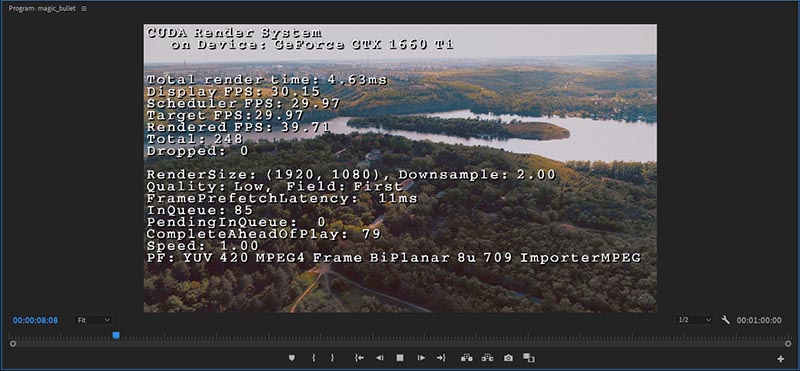
Task: Stop playback with the stop button
Action: (400, 358)
